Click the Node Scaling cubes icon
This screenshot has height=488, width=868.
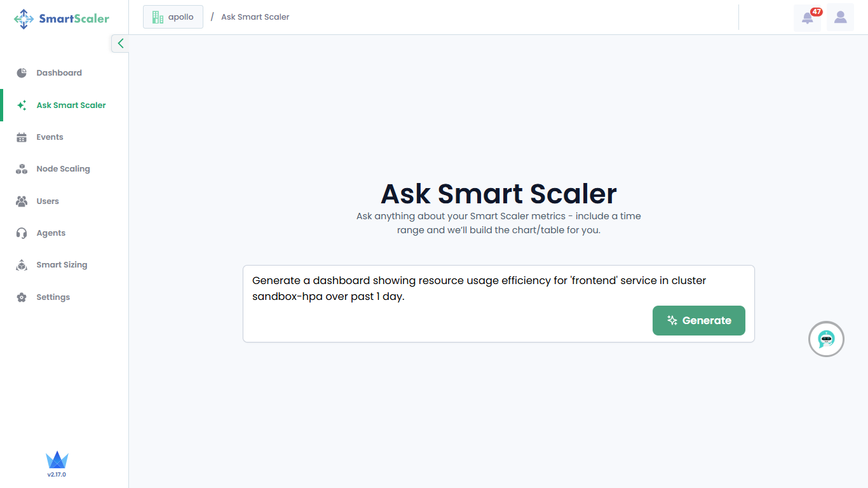(x=22, y=169)
